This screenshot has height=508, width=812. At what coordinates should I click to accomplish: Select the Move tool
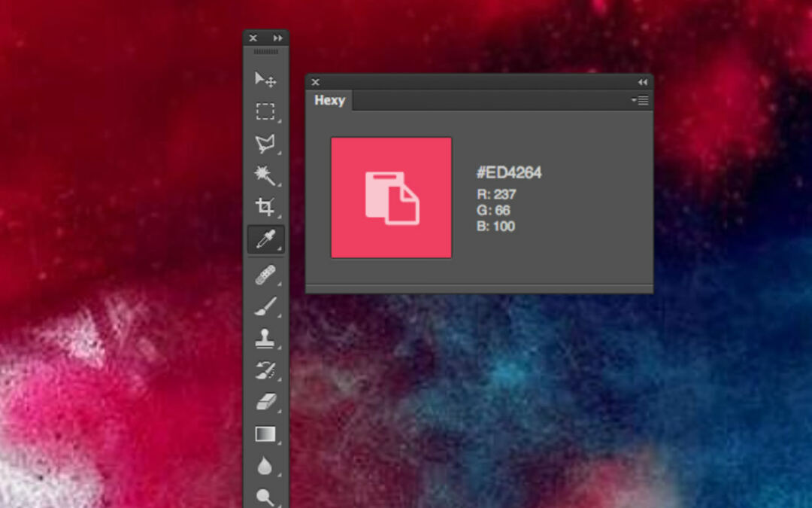pyautogui.click(x=265, y=79)
